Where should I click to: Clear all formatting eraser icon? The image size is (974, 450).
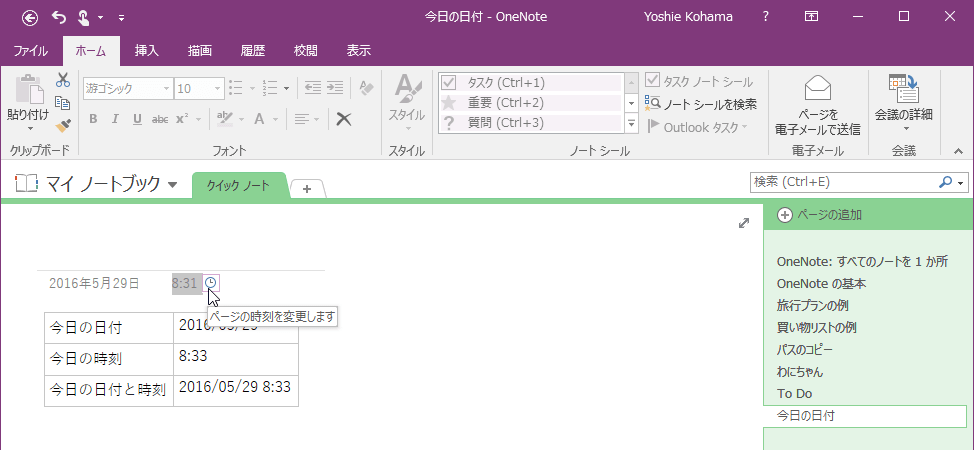pyautogui.click(x=366, y=88)
